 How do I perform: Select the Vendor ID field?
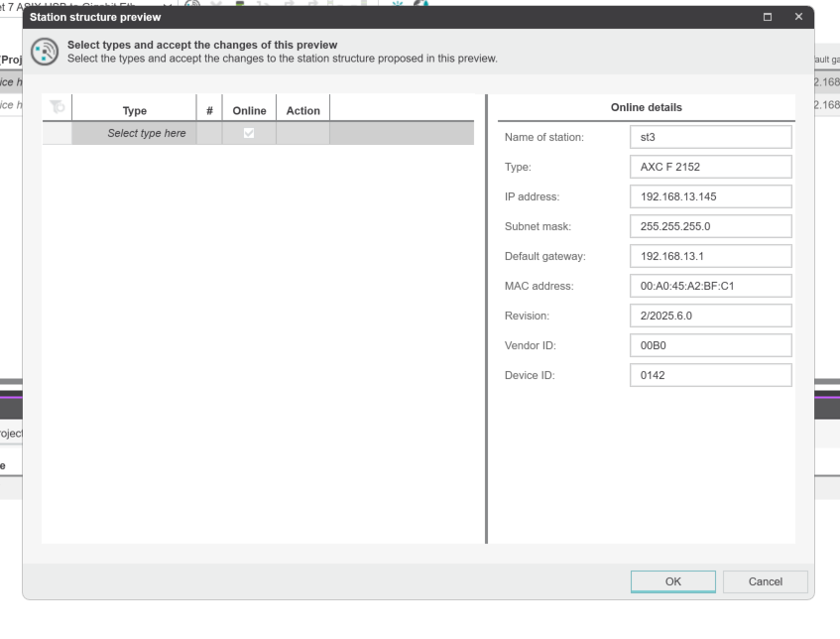[710, 345]
